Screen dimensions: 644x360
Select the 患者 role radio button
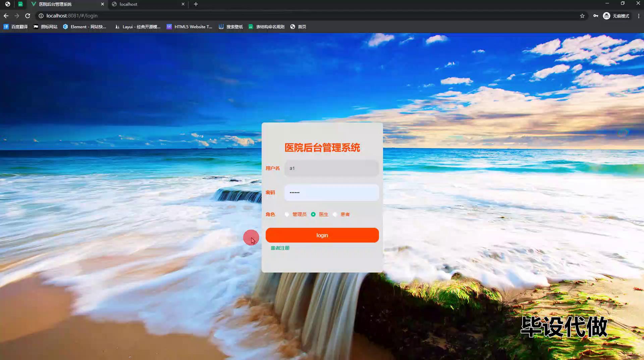click(335, 214)
